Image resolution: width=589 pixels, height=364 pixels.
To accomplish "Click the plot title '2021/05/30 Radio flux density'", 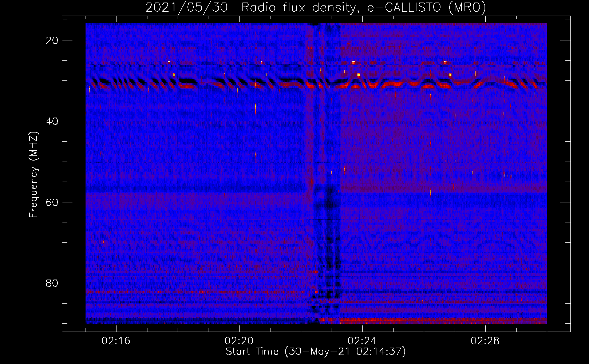I will click(250, 7).
